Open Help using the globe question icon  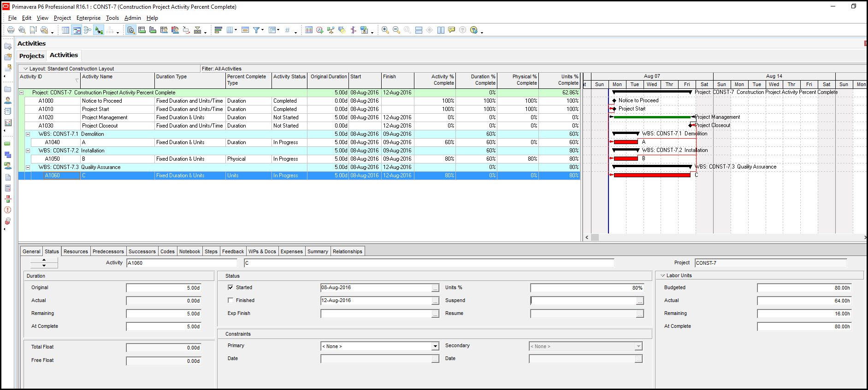[x=474, y=30]
